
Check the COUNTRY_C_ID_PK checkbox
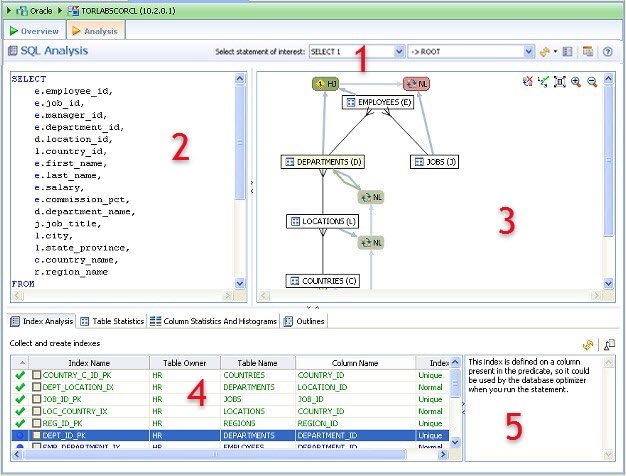tap(36, 375)
